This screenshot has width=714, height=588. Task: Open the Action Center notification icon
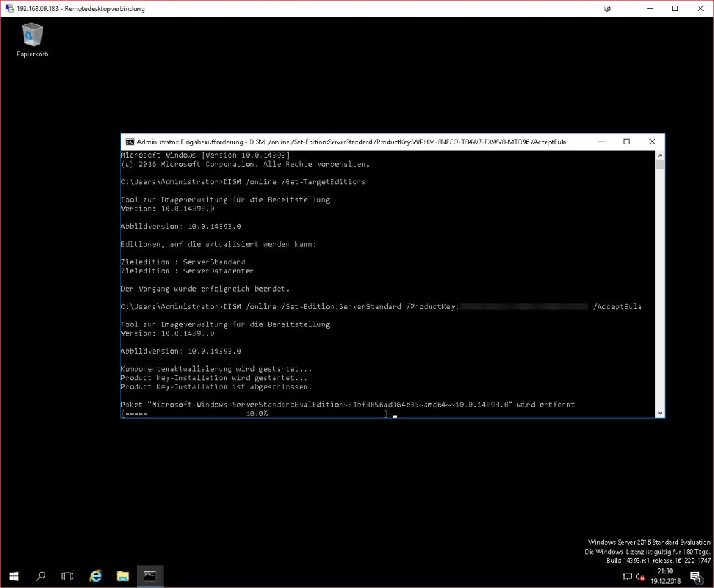[697, 577]
